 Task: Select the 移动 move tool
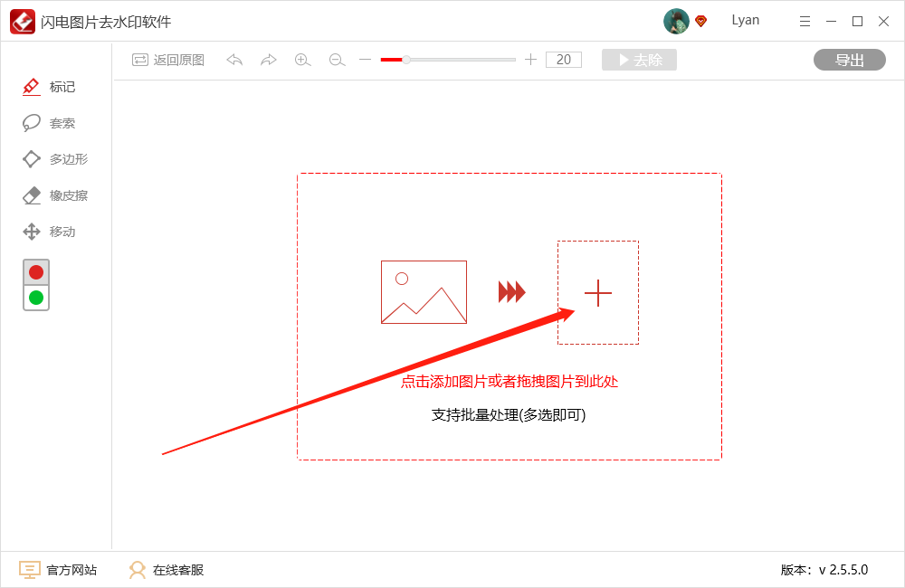[x=49, y=232]
